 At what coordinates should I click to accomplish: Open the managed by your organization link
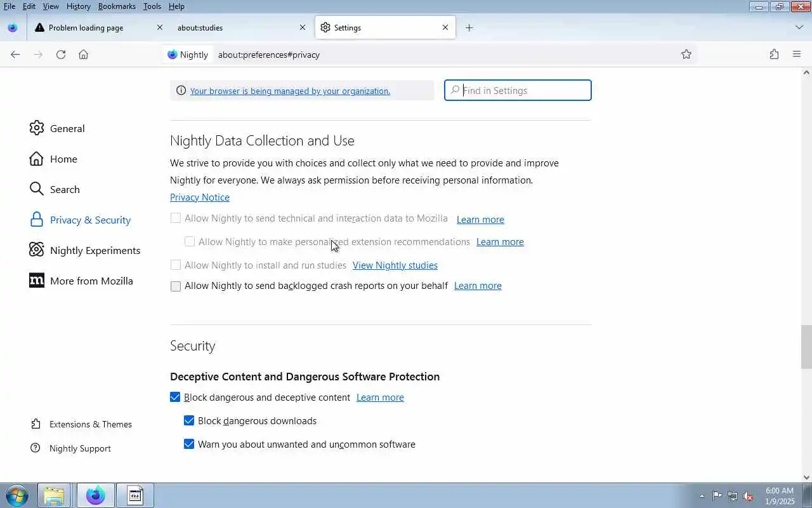[x=290, y=91]
